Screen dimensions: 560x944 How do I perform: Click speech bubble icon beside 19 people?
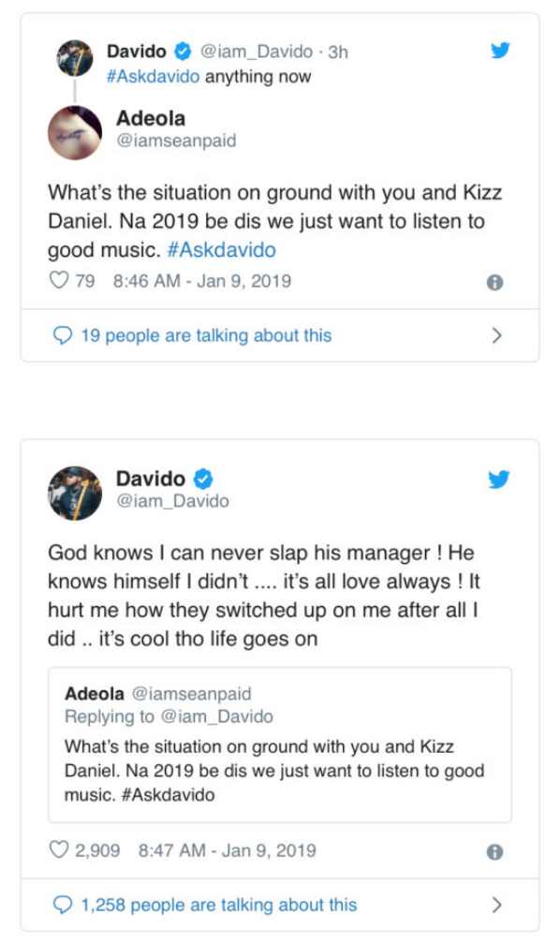(63, 335)
